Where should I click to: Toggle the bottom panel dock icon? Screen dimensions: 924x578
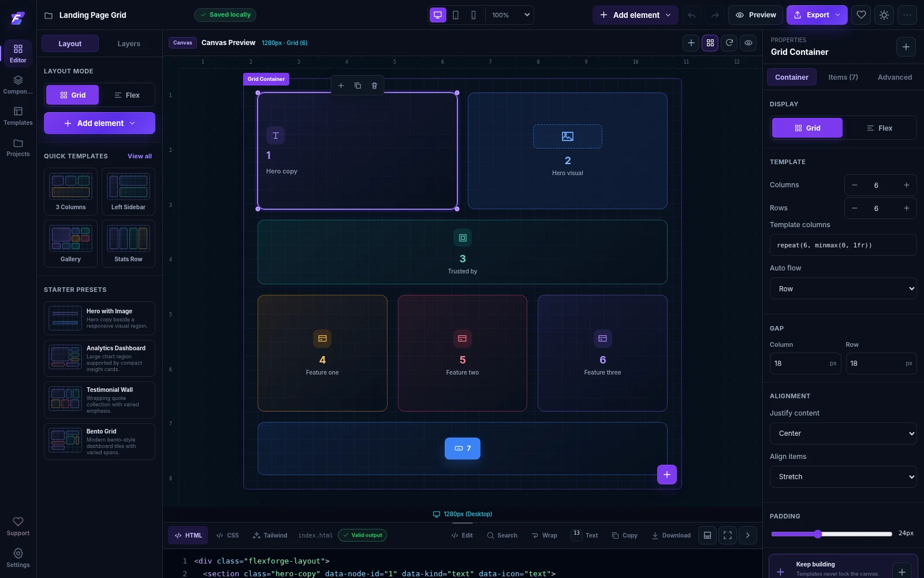[707, 535]
